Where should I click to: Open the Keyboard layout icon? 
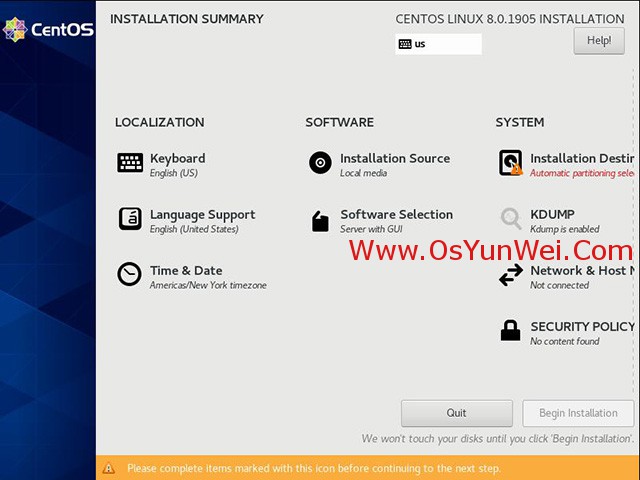click(x=130, y=163)
